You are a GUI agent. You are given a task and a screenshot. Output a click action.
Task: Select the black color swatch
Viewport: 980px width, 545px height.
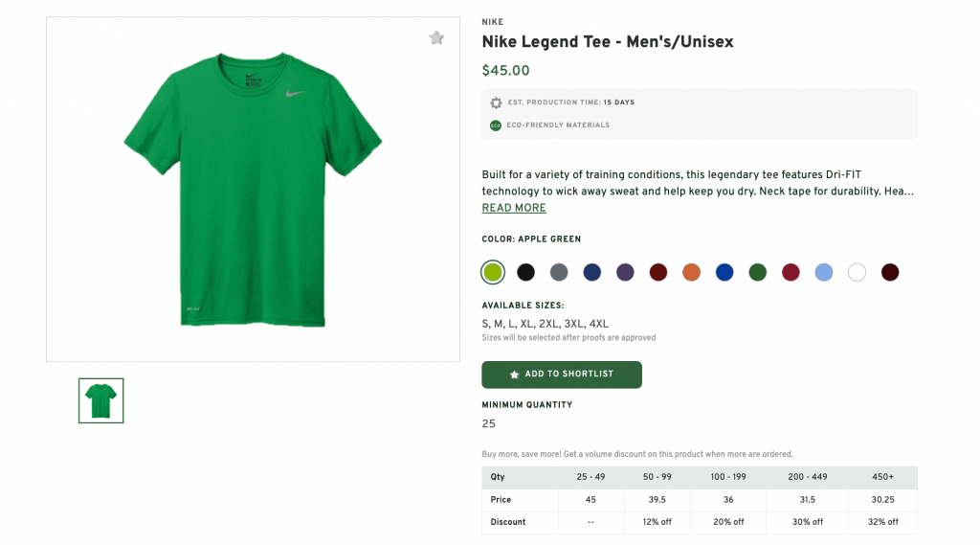tap(525, 272)
